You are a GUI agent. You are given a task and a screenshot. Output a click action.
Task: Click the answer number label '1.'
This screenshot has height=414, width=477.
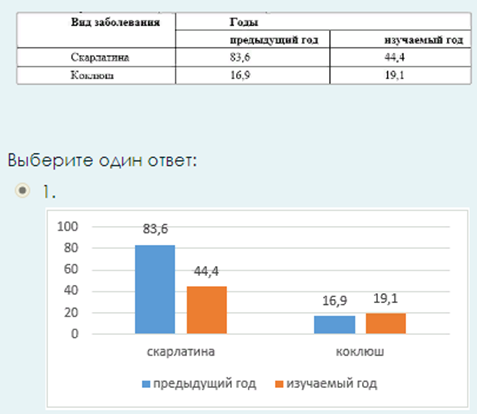click(49, 192)
